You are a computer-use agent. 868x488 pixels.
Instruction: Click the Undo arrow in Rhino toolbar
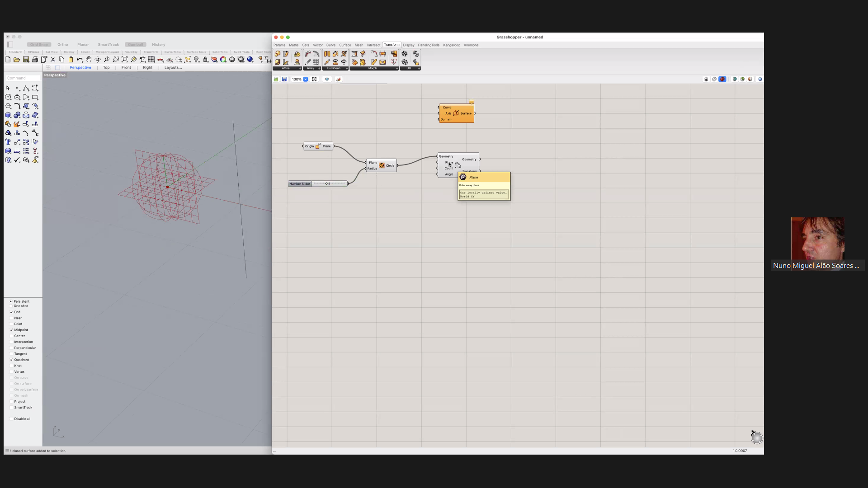click(x=80, y=60)
